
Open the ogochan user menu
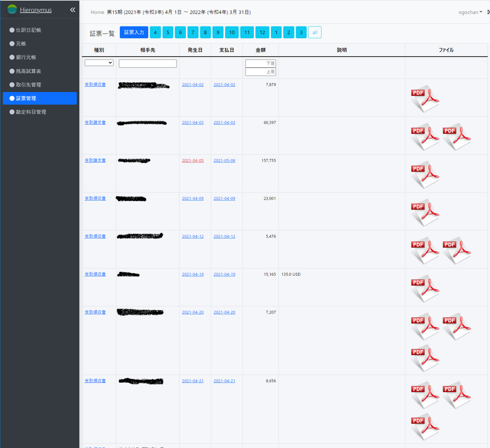tap(470, 12)
